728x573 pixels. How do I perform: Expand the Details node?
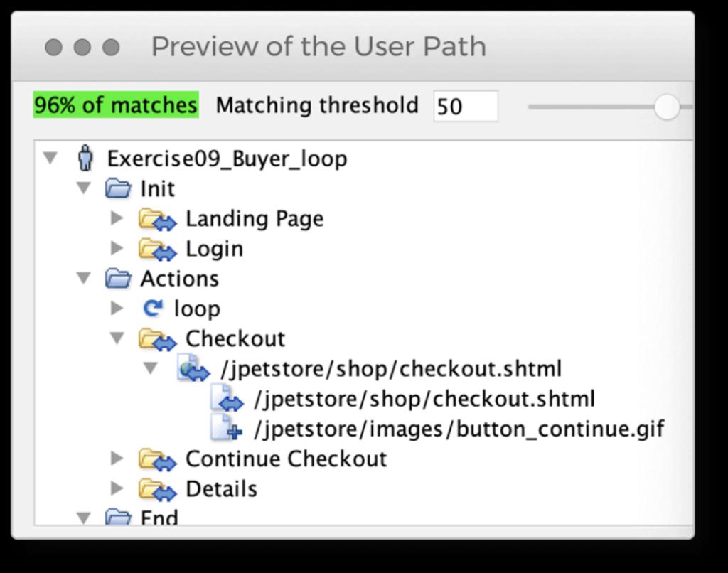[x=118, y=488]
